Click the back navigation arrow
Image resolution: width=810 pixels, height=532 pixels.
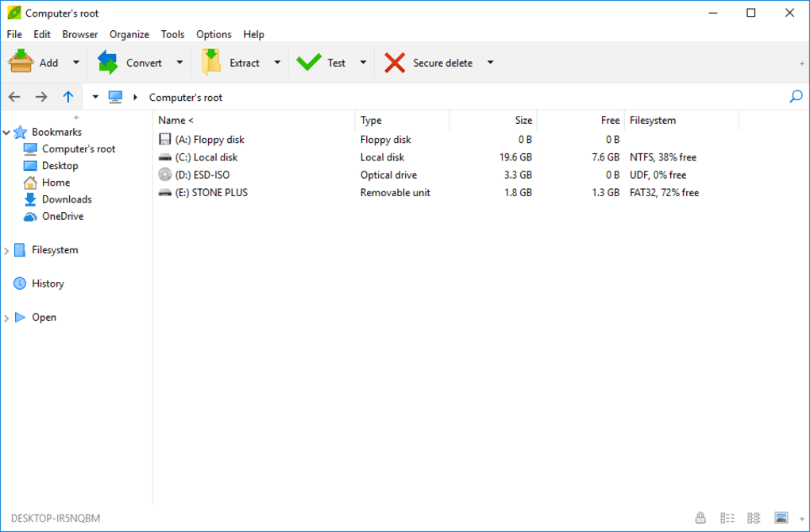[14, 97]
